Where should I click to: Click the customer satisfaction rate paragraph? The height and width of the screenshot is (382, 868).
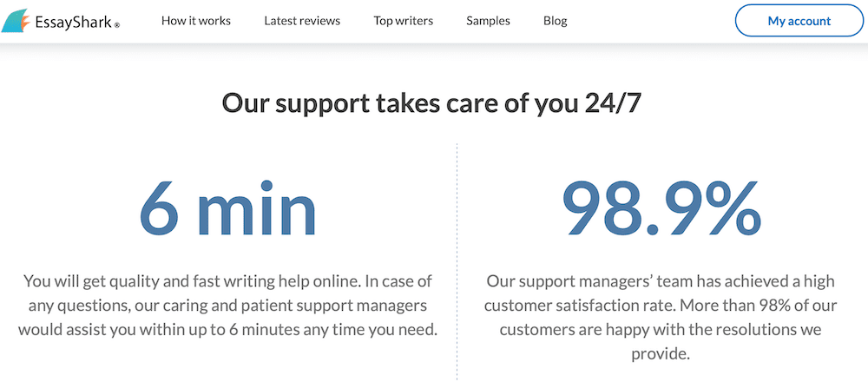[661, 317]
